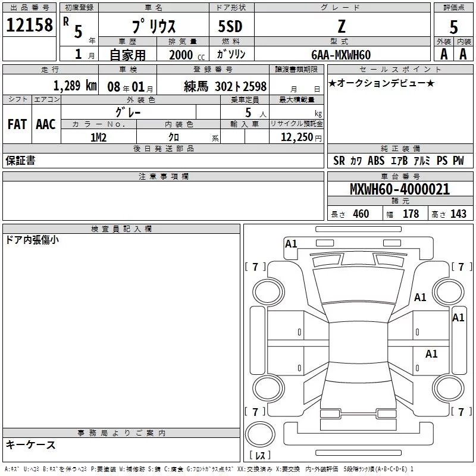Viewport: 476px width, 476px height.
Task: Click the lot number 12158
Action: (29, 25)
